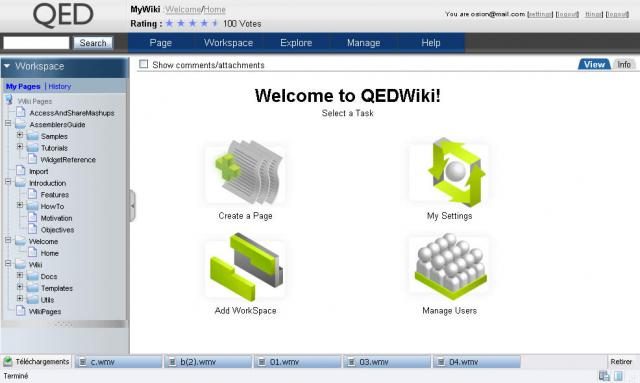The image size is (640, 383).
Task: Open the c.wmv download item
Action: click(118, 362)
